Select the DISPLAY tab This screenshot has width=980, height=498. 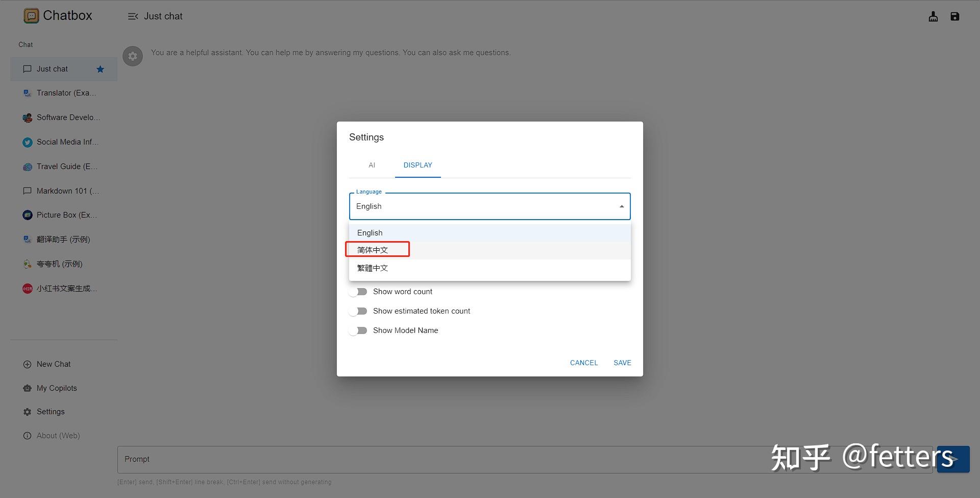[x=418, y=165]
